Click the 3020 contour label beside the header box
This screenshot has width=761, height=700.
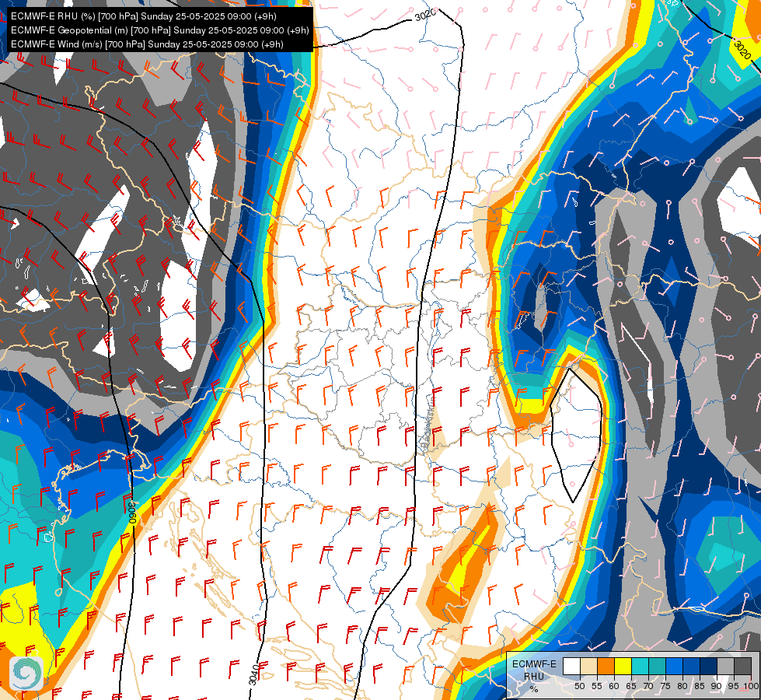pos(425,15)
